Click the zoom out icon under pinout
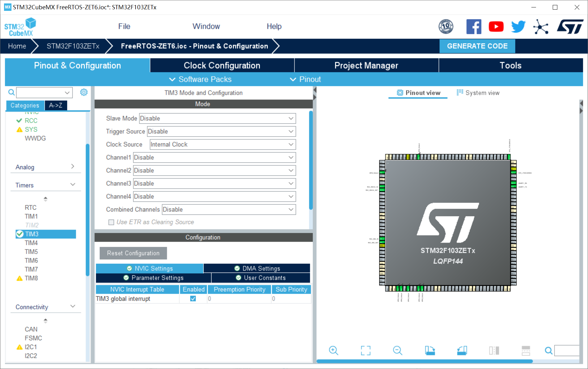This screenshot has height=369, width=588. point(398,350)
